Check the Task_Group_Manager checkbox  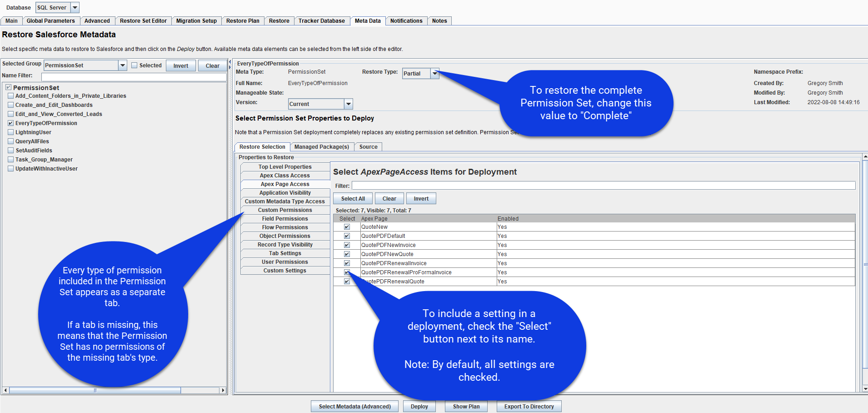pos(10,160)
